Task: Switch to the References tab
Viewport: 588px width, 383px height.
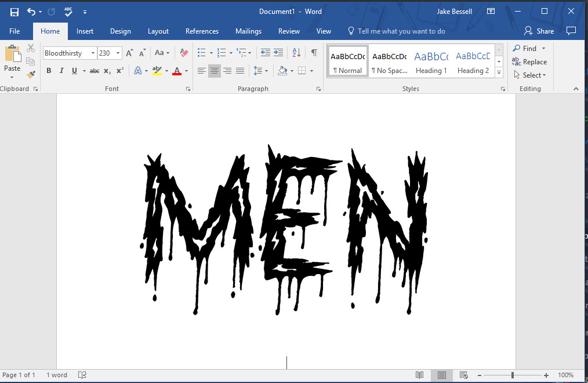Action: 202,31
